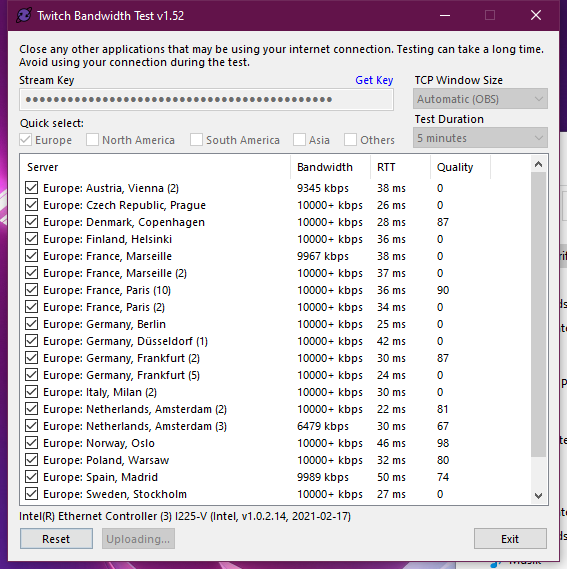Minimize the Twitch Bandwidth Test window
567x569 pixels.
(445, 16)
